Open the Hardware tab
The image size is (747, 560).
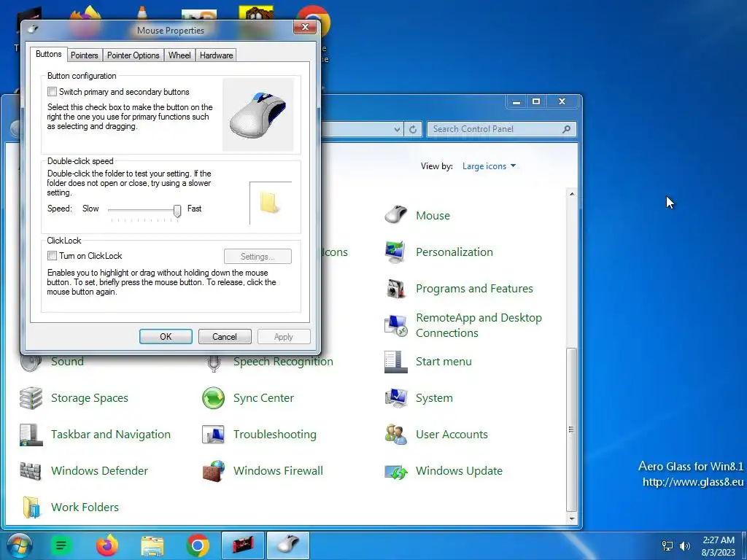click(x=216, y=55)
